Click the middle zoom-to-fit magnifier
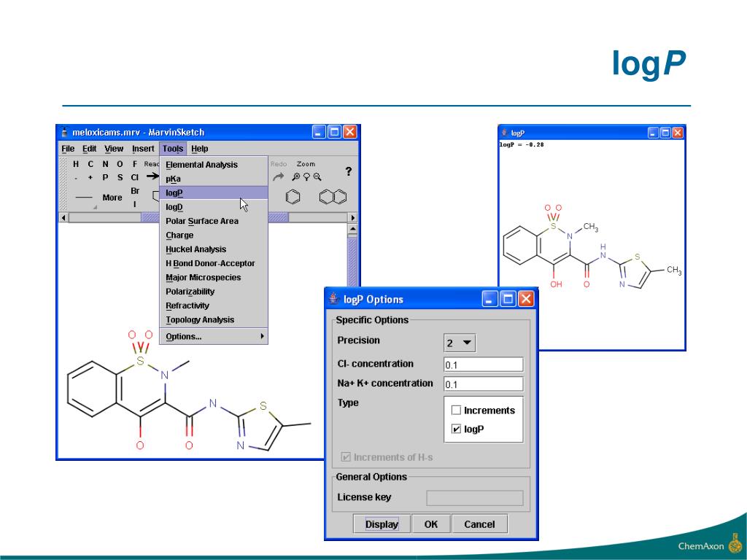This screenshot has width=747, height=560. pyautogui.click(x=307, y=177)
